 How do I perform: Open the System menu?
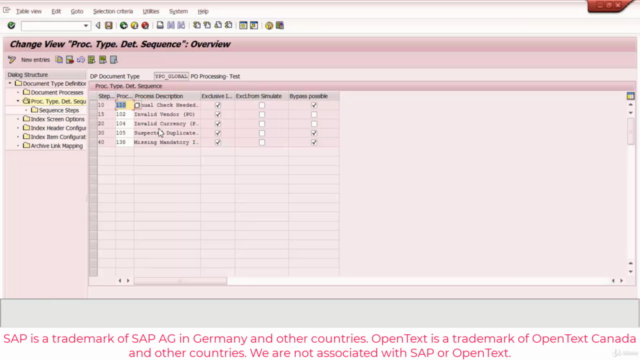click(x=178, y=11)
